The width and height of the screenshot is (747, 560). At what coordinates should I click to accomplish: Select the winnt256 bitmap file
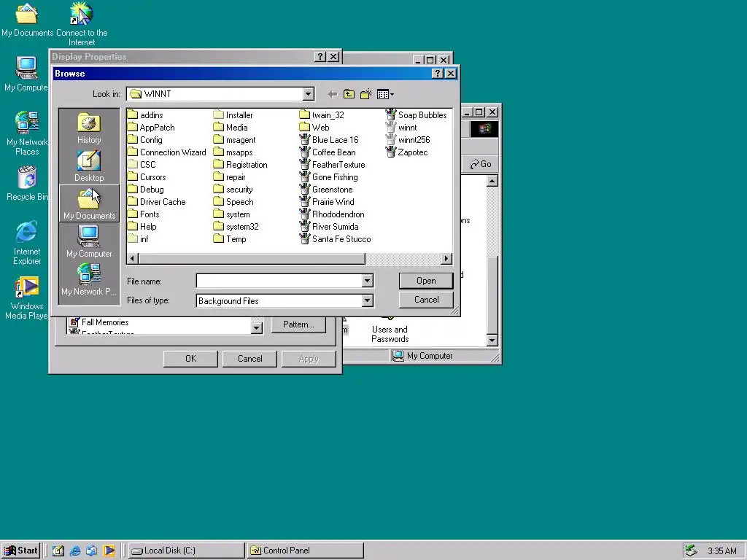(408, 140)
